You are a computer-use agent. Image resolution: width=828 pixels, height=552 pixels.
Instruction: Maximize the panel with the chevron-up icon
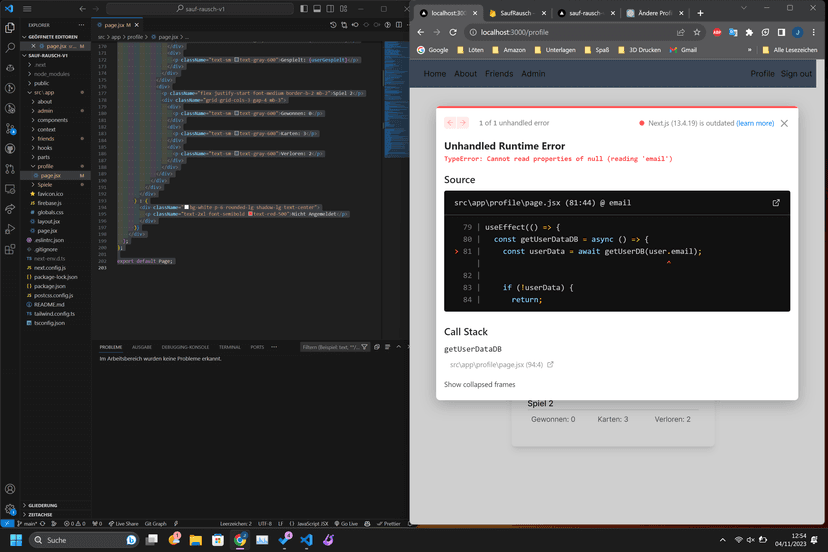(x=399, y=347)
